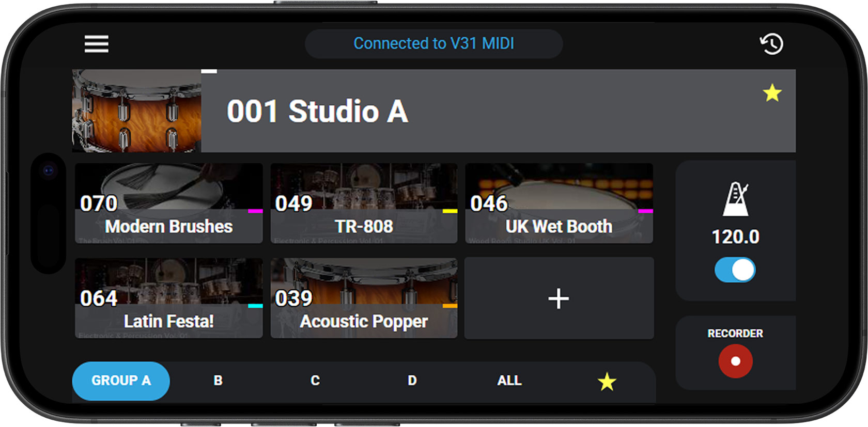Toggle the metronome on/off switch

[x=735, y=270]
